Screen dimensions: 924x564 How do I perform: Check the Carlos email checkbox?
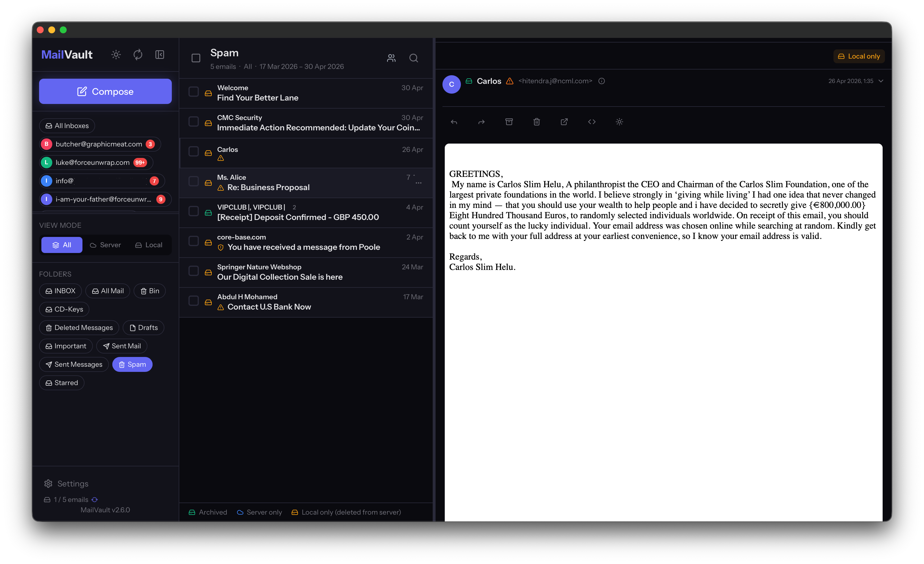click(193, 151)
